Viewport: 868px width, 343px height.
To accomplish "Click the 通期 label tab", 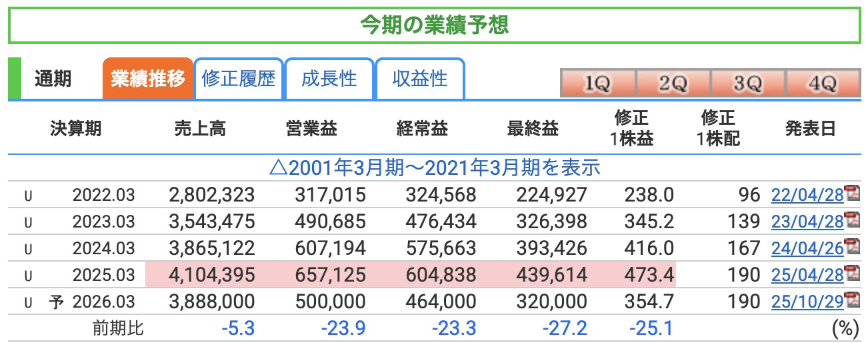I will pyautogui.click(x=53, y=79).
